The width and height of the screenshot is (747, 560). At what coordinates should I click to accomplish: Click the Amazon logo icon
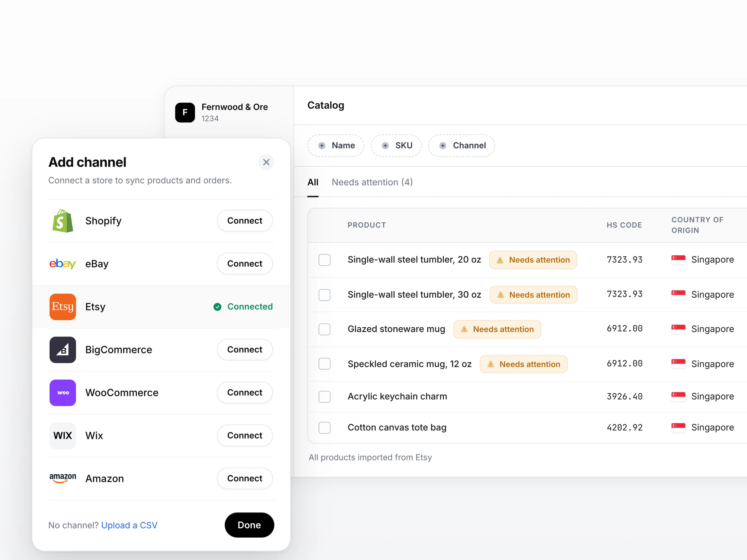click(x=62, y=478)
